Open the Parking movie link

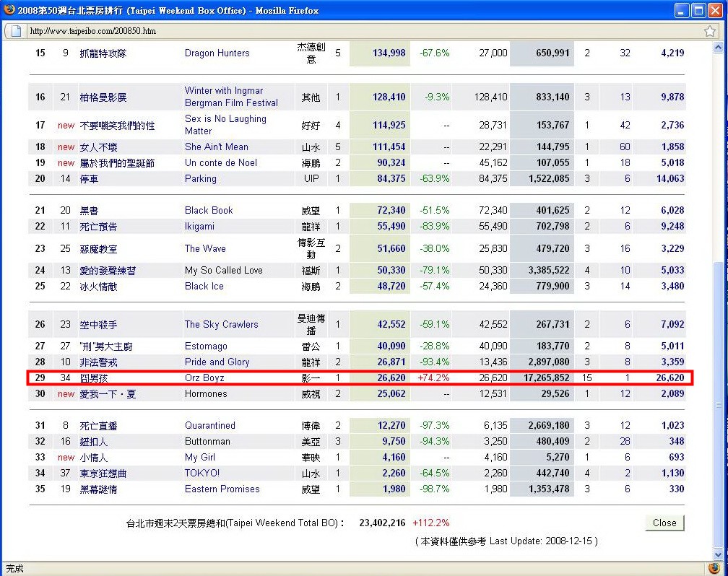pos(201,178)
